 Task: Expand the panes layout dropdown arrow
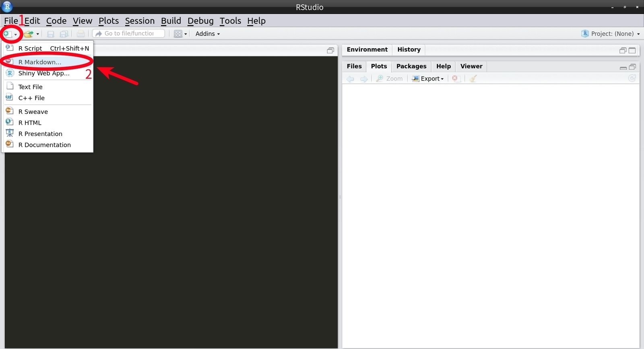186,34
